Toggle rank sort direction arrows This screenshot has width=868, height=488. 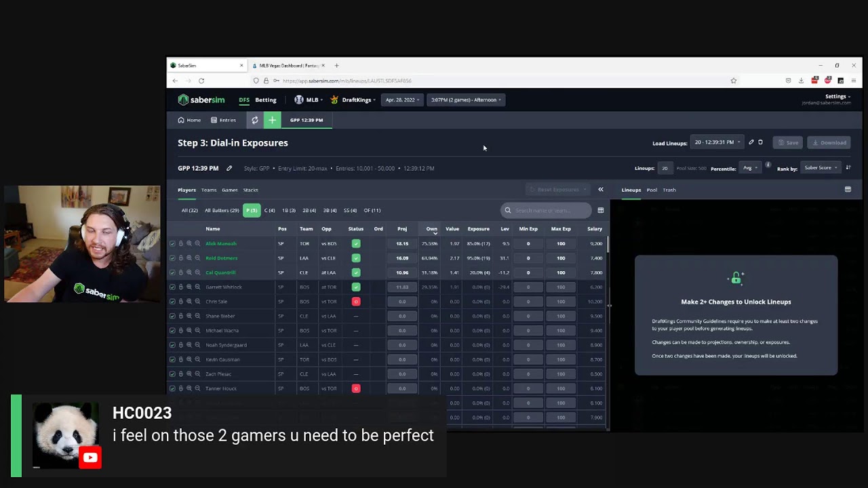(x=848, y=167)
